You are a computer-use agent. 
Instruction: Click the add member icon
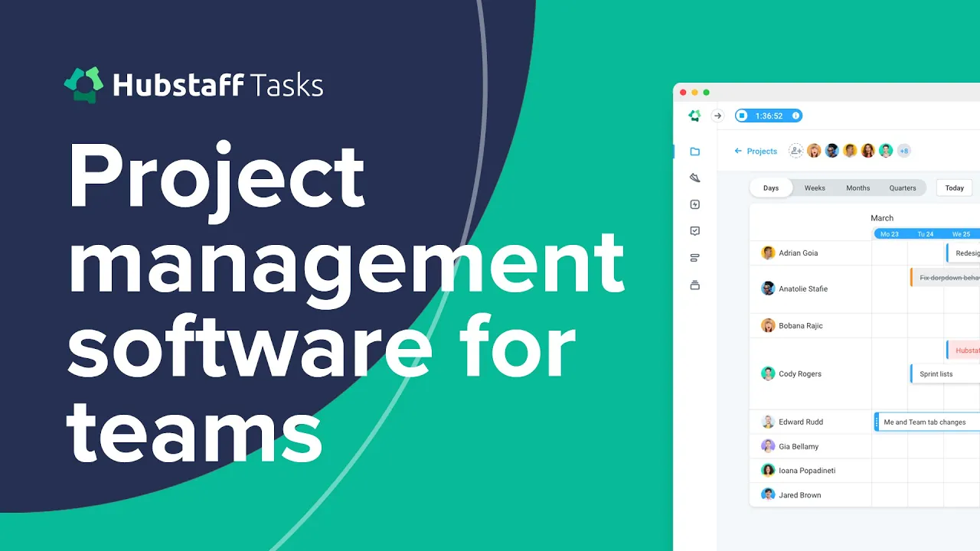click(796, 151)
